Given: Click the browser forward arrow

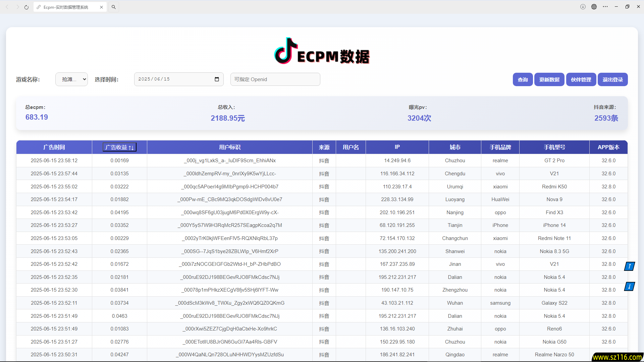Looking at the screenshot, I should (17, 7).
